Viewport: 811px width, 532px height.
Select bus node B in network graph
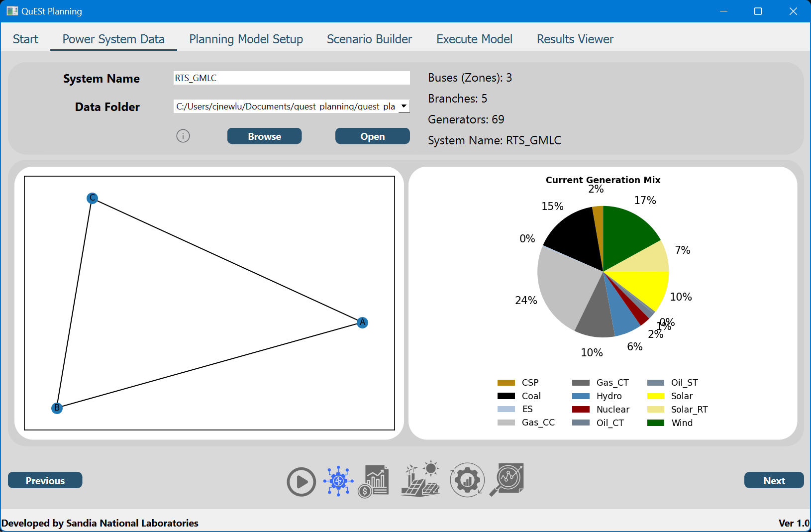pos(57,408)
